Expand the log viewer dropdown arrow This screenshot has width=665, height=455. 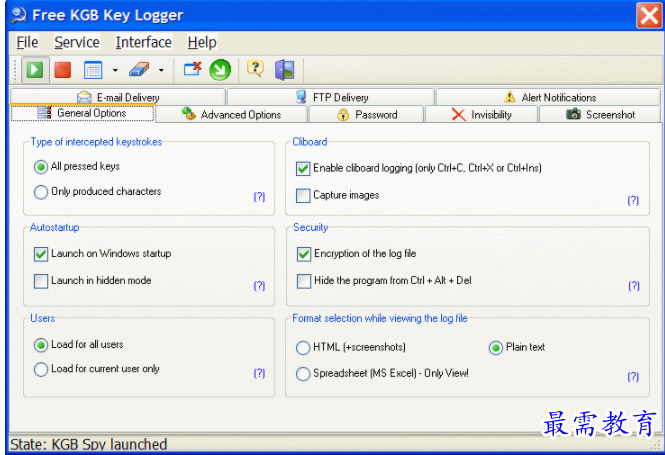tap(115, 70)
